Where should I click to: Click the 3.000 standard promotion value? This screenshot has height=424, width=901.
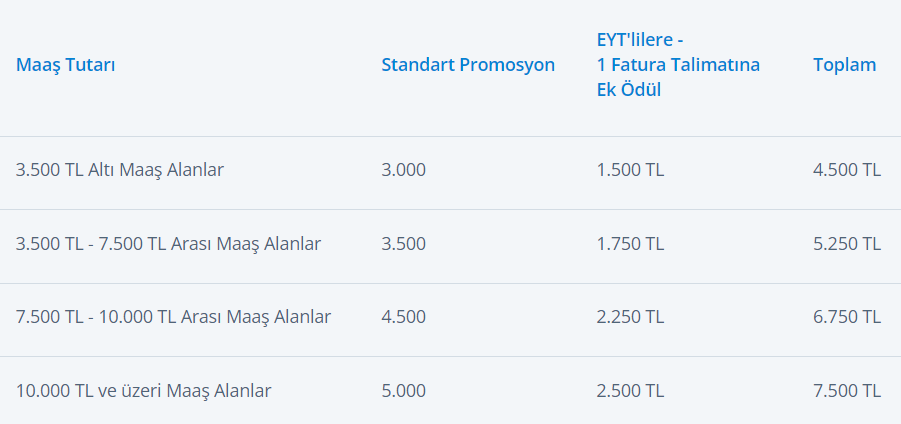point(403,170)
